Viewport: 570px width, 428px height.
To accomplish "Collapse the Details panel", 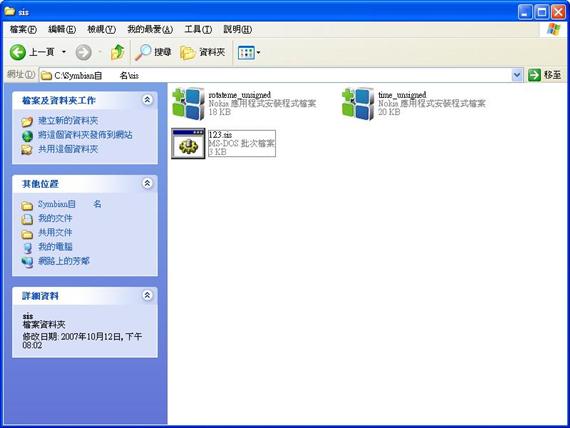I will 147,295.
